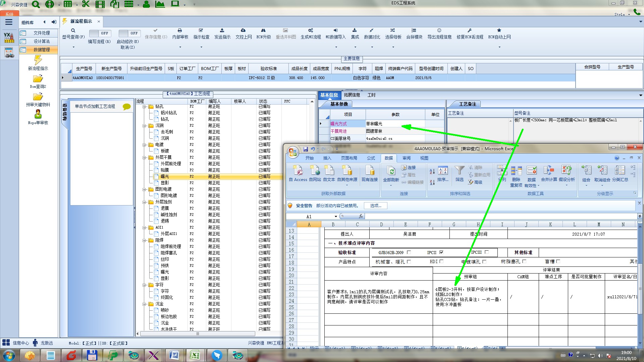The width and height of the screenshot is (644, 362).
Task: Click Excel 删除重复项 icon
Action: [516, 171]
